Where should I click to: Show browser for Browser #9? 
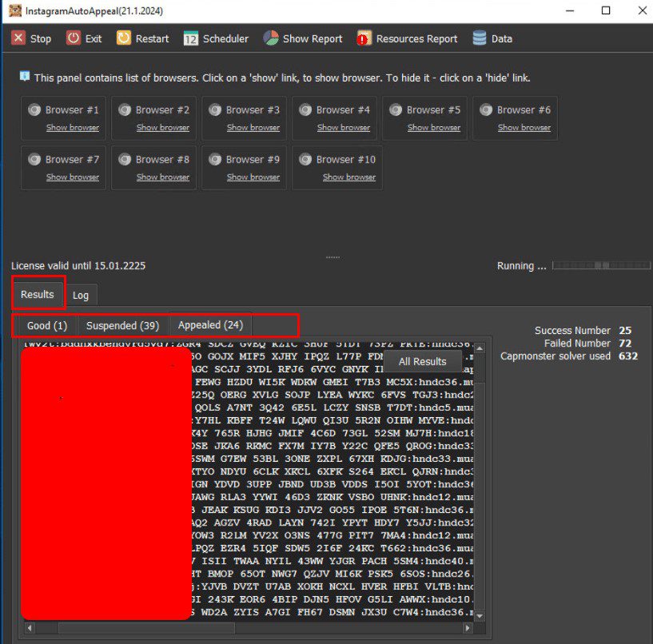tap(253, 177)
